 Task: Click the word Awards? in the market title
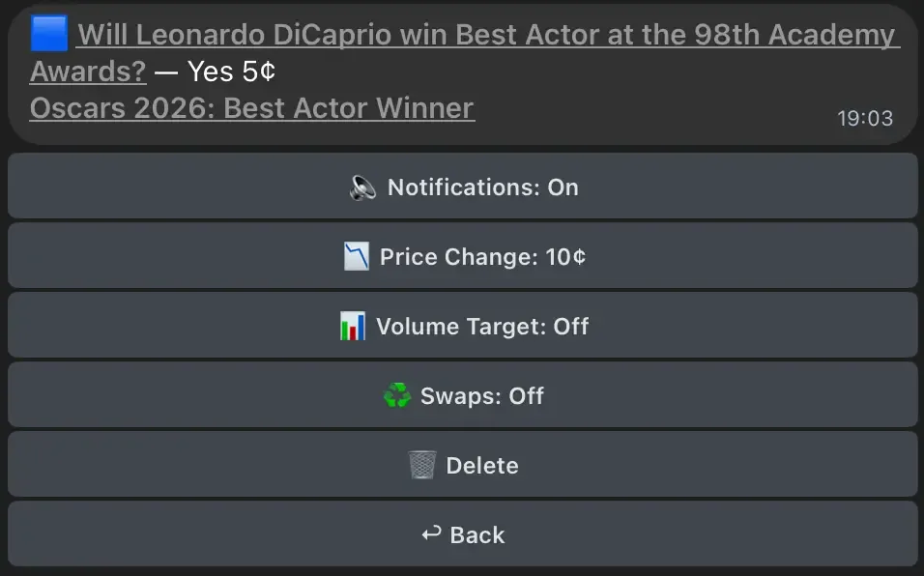[x=88, y=72]
